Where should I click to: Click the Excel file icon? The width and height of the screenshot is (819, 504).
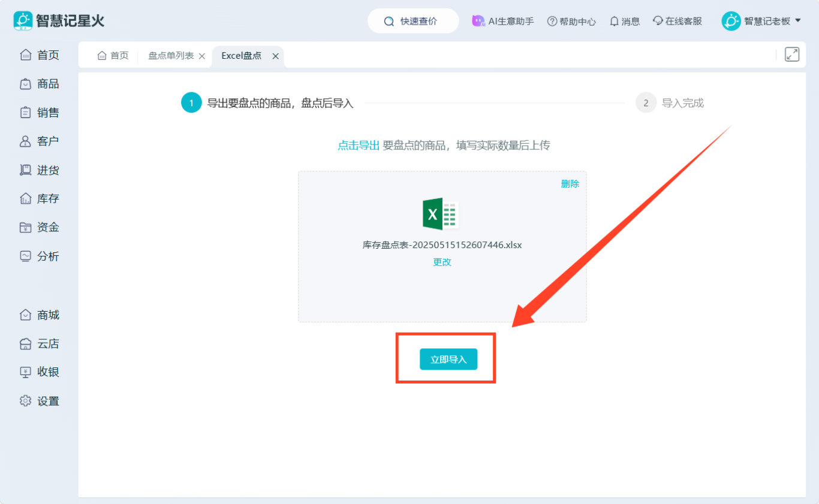pyautogui.click(x=441, y=214)
